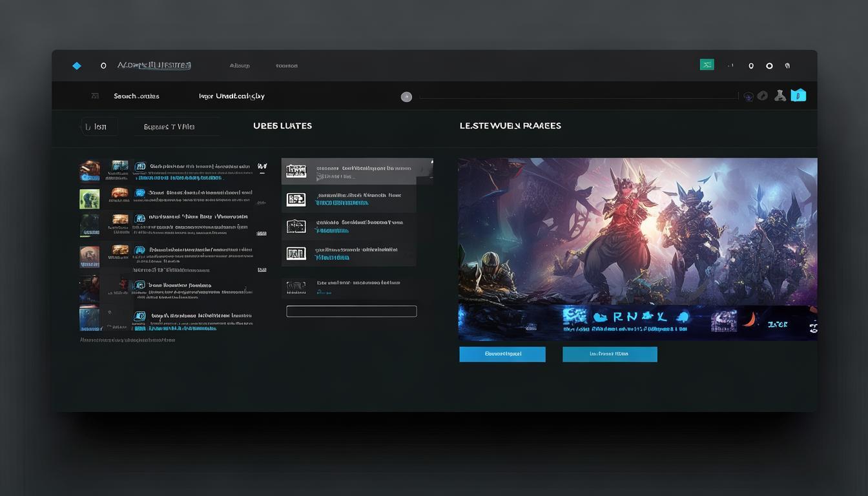Click the first white ring icon in top-right header

(751, 66)
